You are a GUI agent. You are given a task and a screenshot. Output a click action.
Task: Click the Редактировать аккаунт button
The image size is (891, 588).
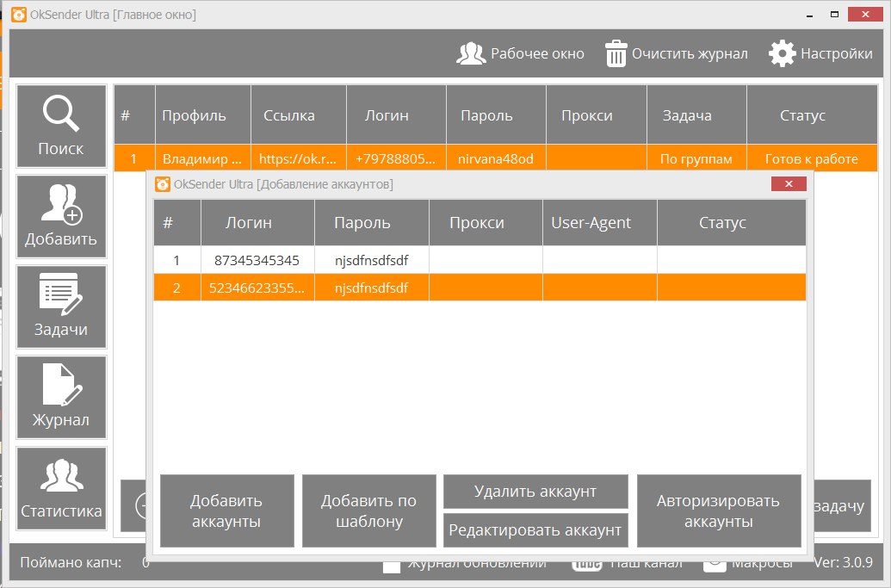[x=535, y=530]
